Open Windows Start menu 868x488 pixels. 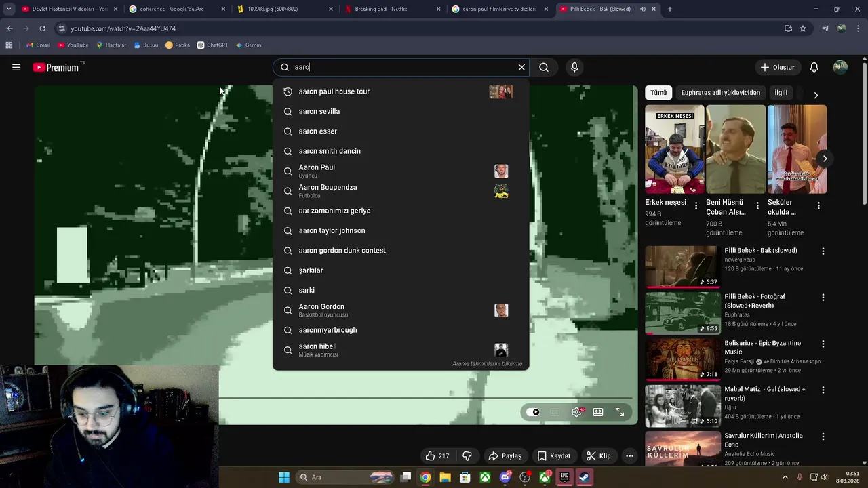284,477
